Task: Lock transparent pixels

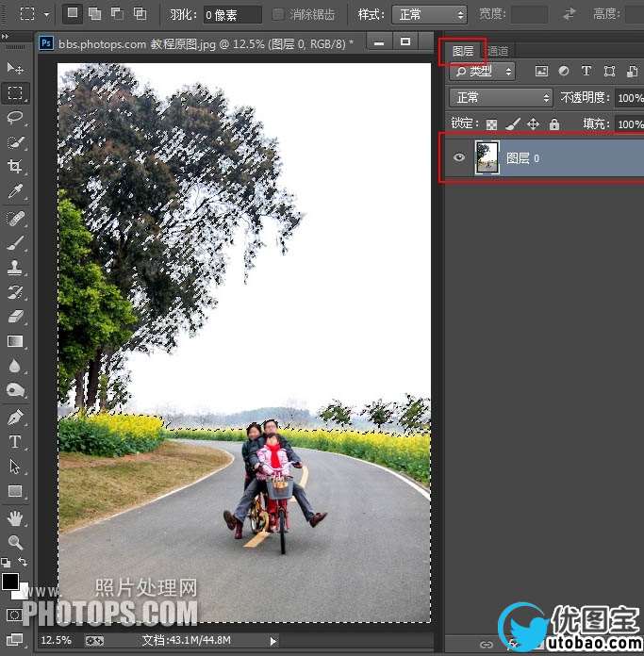Action: point(491,124)
